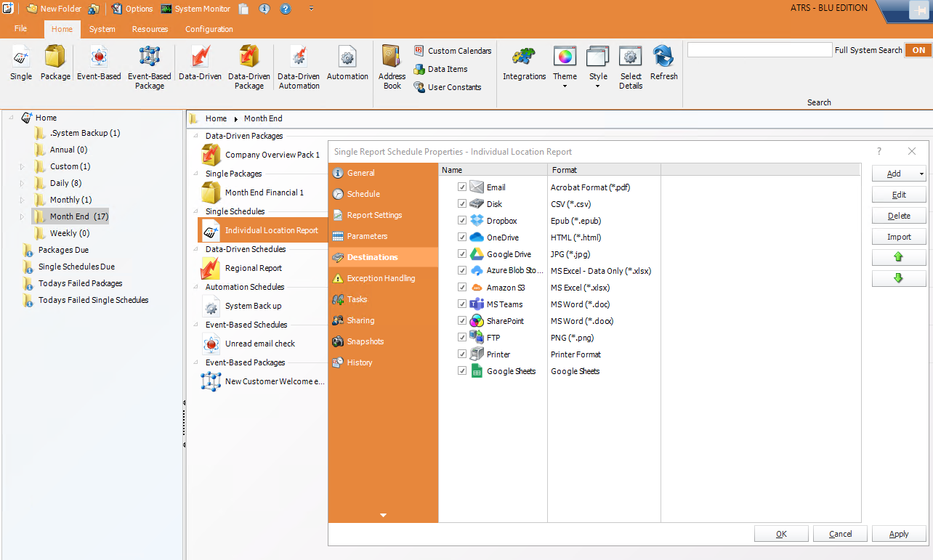
Task: Toggle the Full System Search ON switch
Action: (918, 50)
